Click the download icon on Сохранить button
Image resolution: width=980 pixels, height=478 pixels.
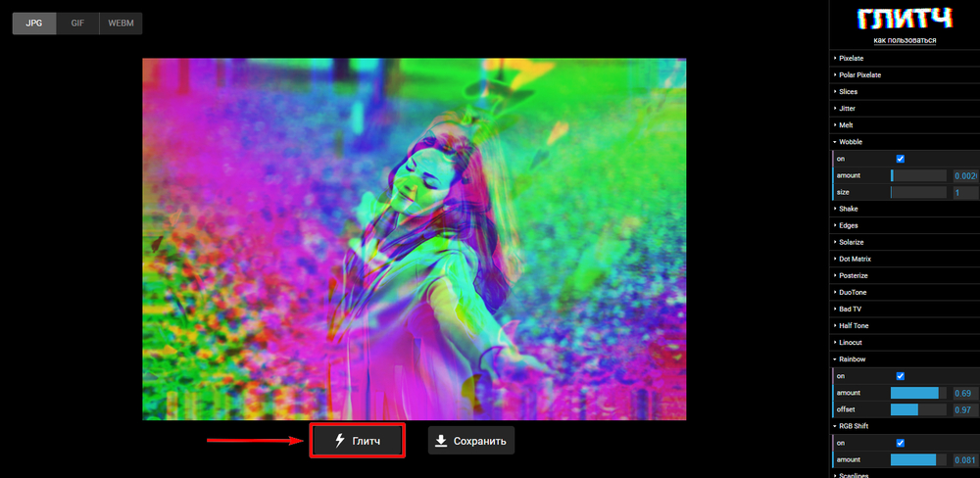click(440, 441)
